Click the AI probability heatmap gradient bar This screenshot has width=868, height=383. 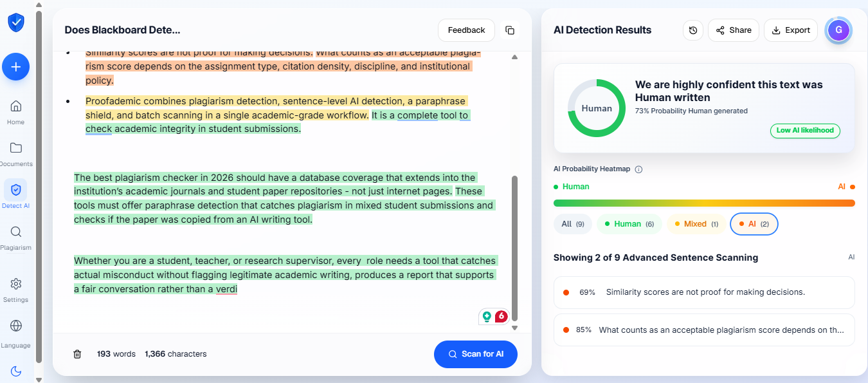[x=704, y=203]
